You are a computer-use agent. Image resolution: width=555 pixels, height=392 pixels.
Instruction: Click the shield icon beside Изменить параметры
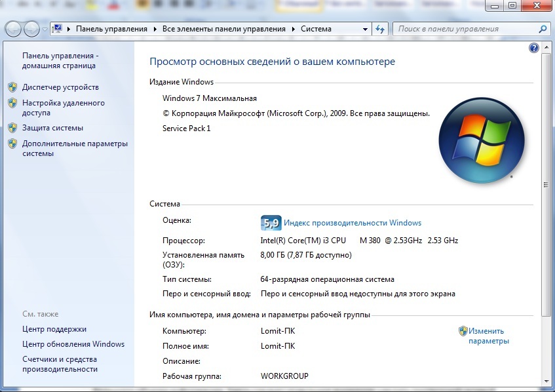463,331
